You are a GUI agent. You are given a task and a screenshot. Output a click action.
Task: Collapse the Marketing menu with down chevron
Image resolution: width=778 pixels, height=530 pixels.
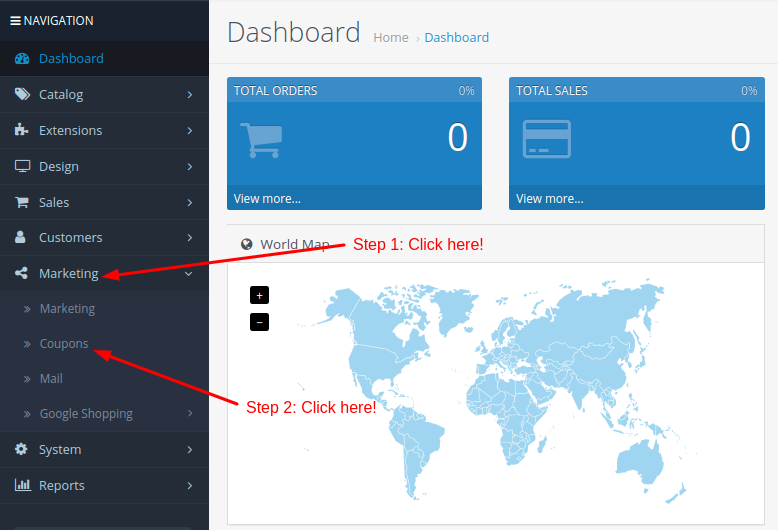tap(189, 274)
